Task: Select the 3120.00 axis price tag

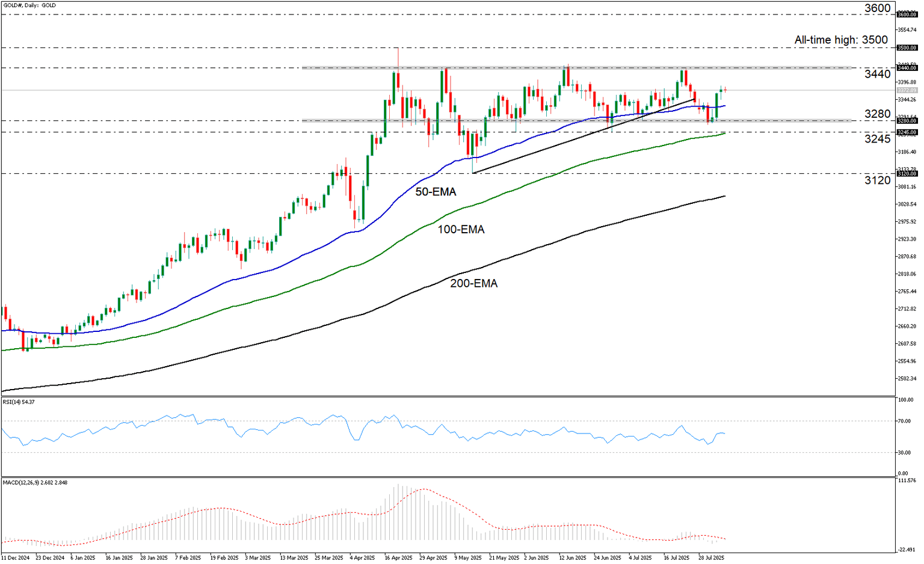Action: pyautogui.click(x=907, y=174)
